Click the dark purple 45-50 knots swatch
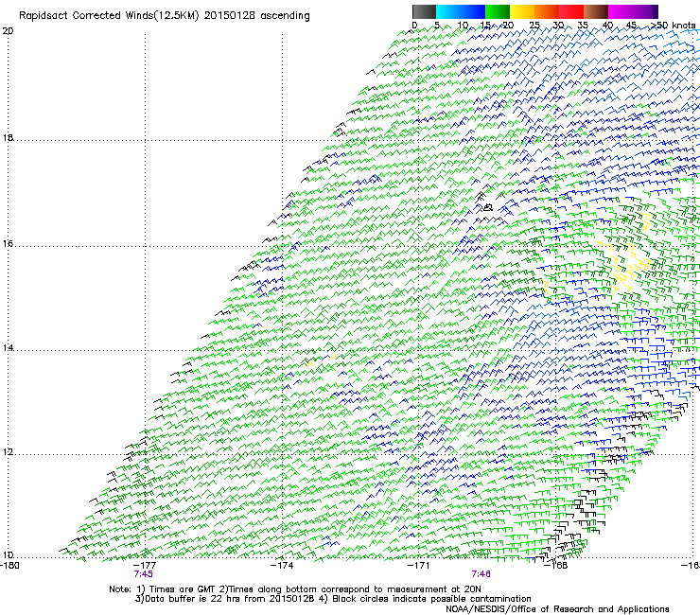Screen dimensions: 700x615 tap(645, 11)
